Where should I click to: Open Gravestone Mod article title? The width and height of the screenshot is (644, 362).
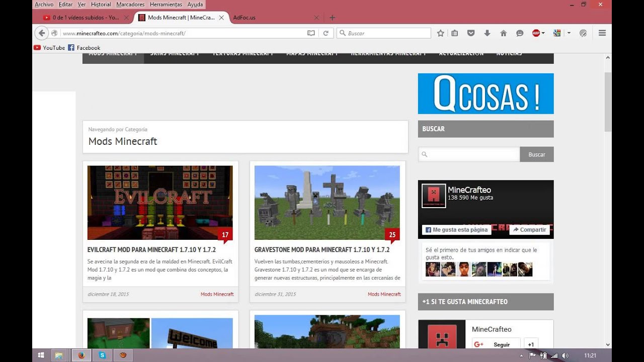[x=322, y=249]
